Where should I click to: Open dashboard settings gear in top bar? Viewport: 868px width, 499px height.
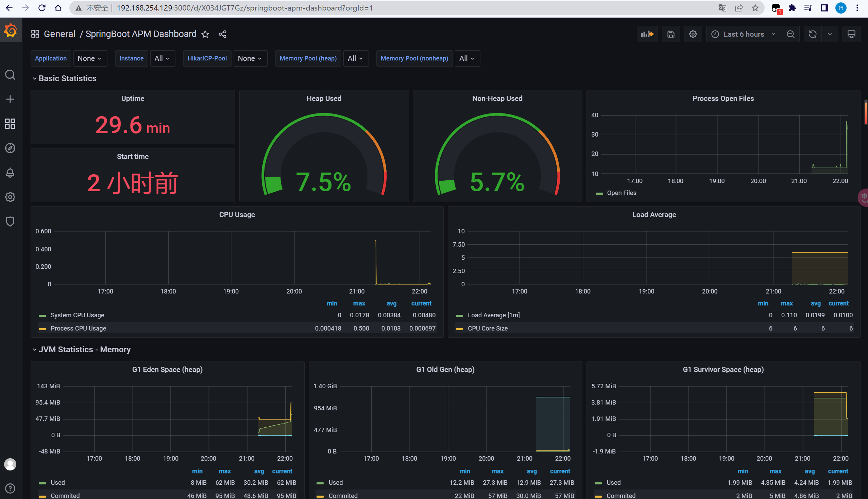pos(693,34)
